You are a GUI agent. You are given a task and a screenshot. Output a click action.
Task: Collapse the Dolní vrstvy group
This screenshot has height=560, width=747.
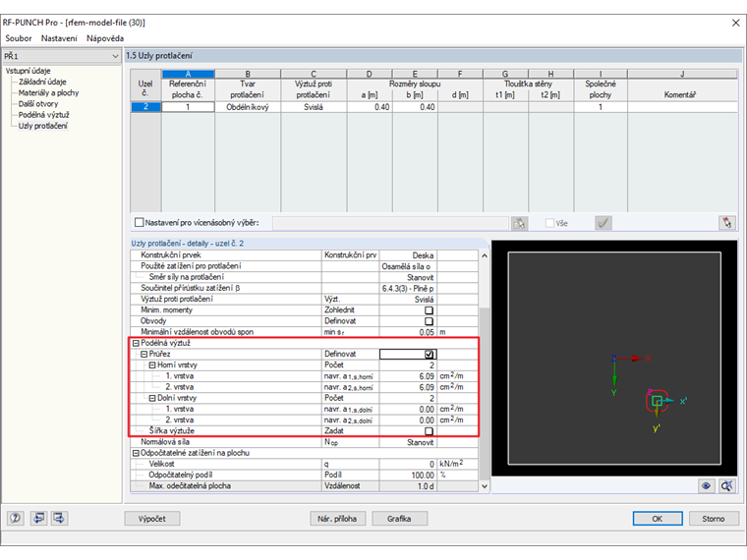152,398
